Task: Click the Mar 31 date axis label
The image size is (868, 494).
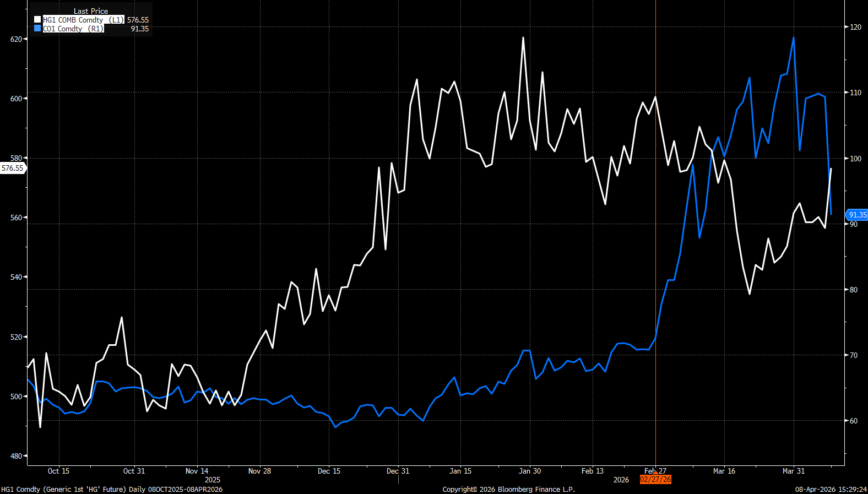Action: coord(794,471)
